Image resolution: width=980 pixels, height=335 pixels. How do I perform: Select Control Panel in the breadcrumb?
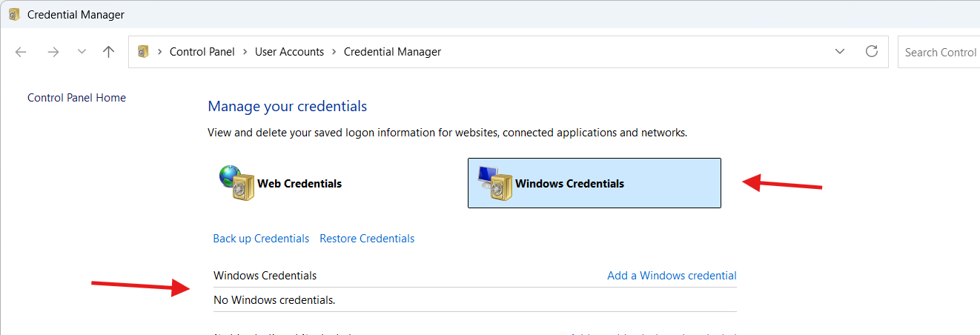202,52
